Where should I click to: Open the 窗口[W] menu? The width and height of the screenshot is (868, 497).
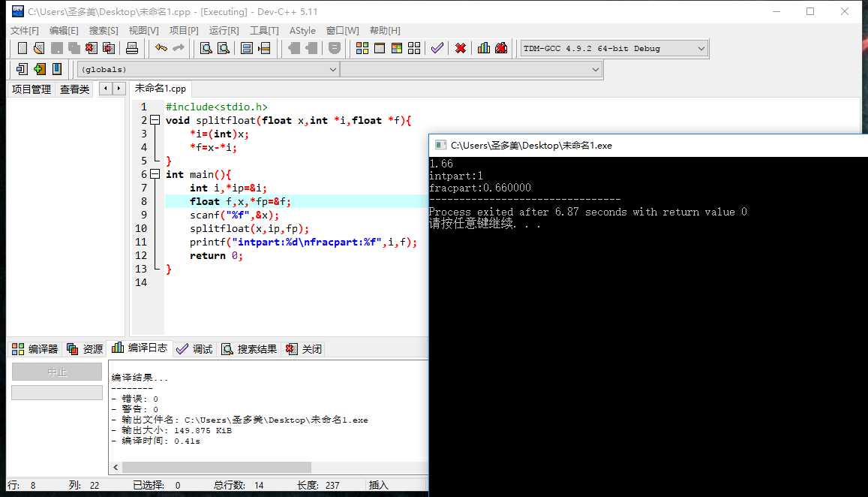pos(342,31)
